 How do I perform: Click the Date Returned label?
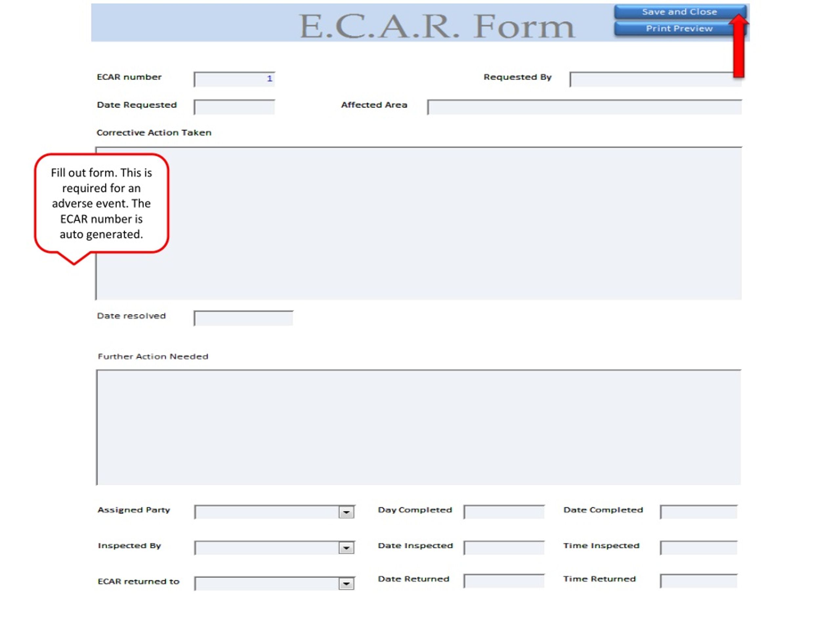(x=413, y=579)
